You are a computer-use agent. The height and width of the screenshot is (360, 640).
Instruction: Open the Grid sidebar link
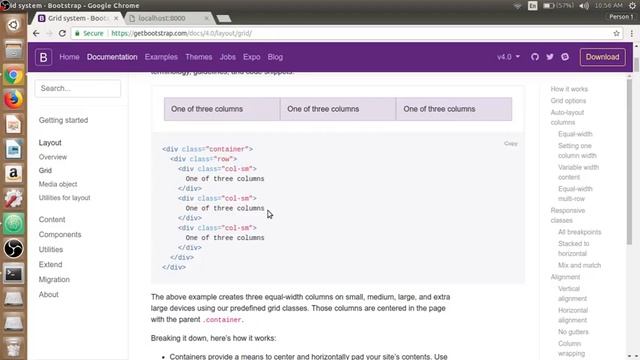pyautogui.click(x=45, y=171)
